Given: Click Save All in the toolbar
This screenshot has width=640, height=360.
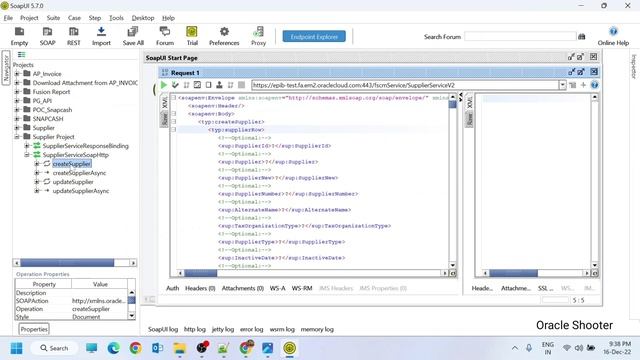Looking at the screenshot, I should 133,36.
